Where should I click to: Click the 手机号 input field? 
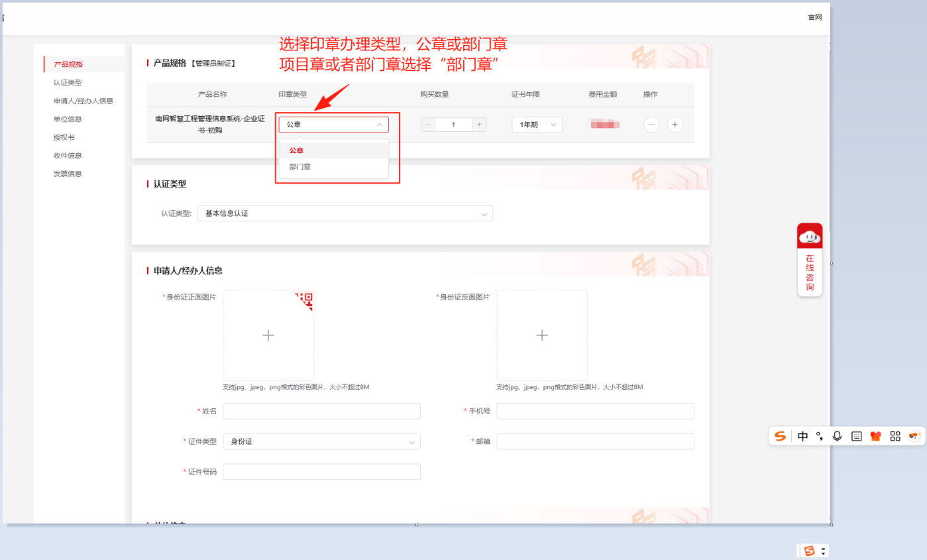pyautogui.click(x=595, y=411)
